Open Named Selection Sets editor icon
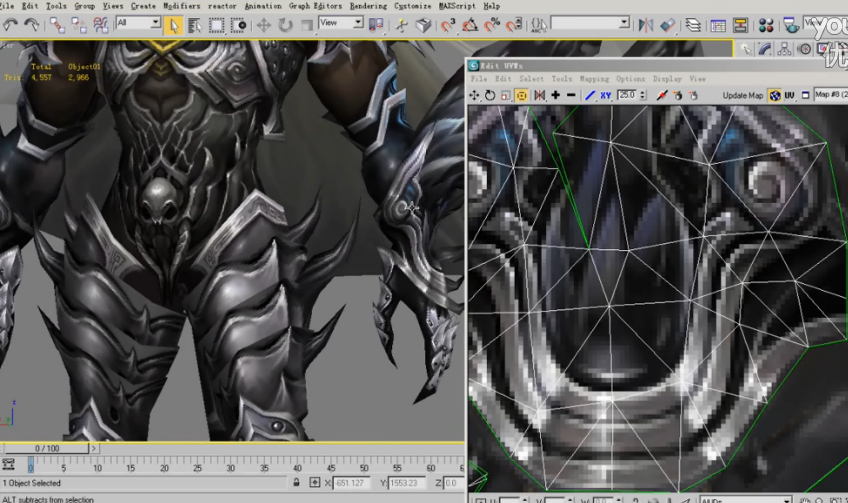Image resolution: width=848 pixels, height=503 pixels. 539,25
